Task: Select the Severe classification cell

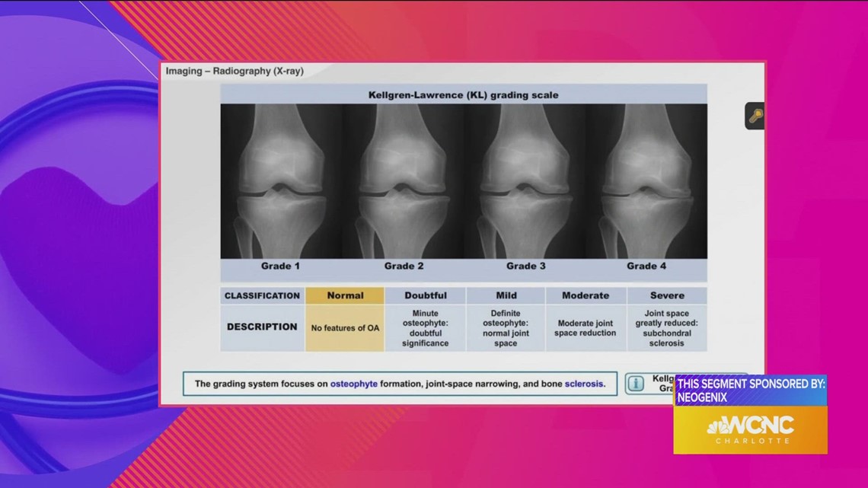Action: [x=668, y=295]
